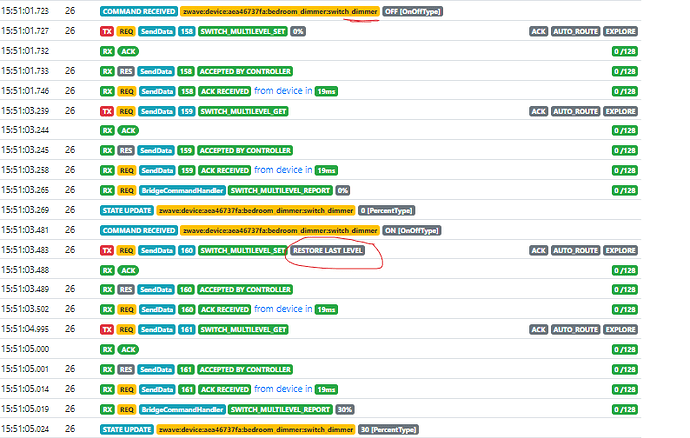Viewport: 690px width, 438px height.
Task: Click the 0% value beside SWITCH_MULTILEVEL_SET
Action: tap(298, 31)
